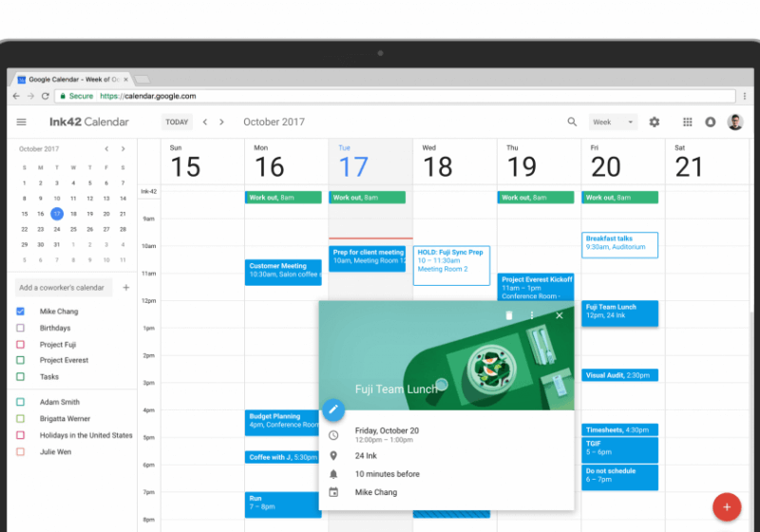The height and width of the screenshot is (532, 760).
Task: Show Brigitta Werner's calendar
Action: [x=20, y=419]
